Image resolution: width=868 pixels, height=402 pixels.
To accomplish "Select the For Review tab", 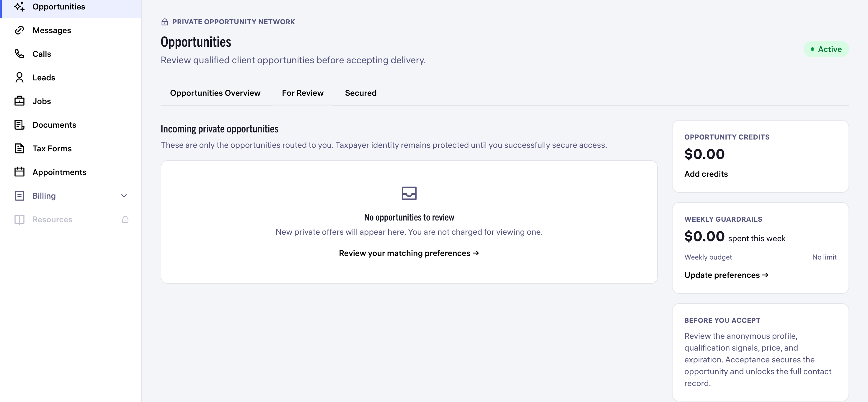I will click(x=303, y=93).
